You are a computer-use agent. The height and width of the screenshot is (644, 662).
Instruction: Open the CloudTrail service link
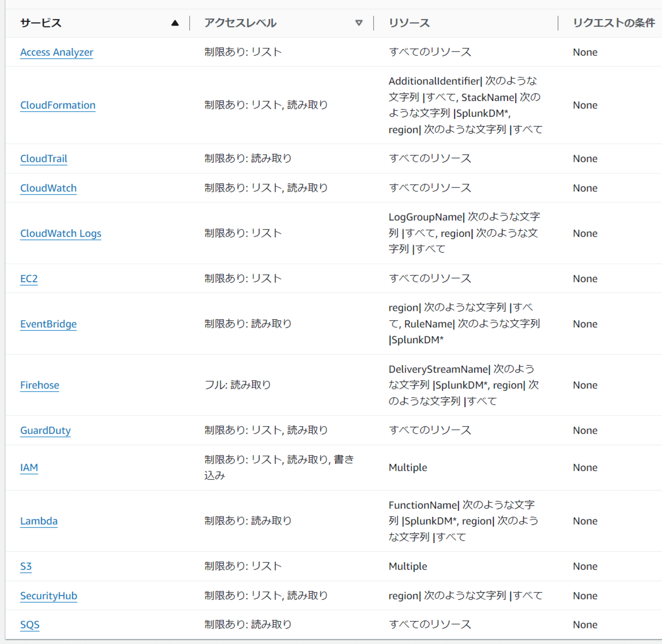coord(44,159)
